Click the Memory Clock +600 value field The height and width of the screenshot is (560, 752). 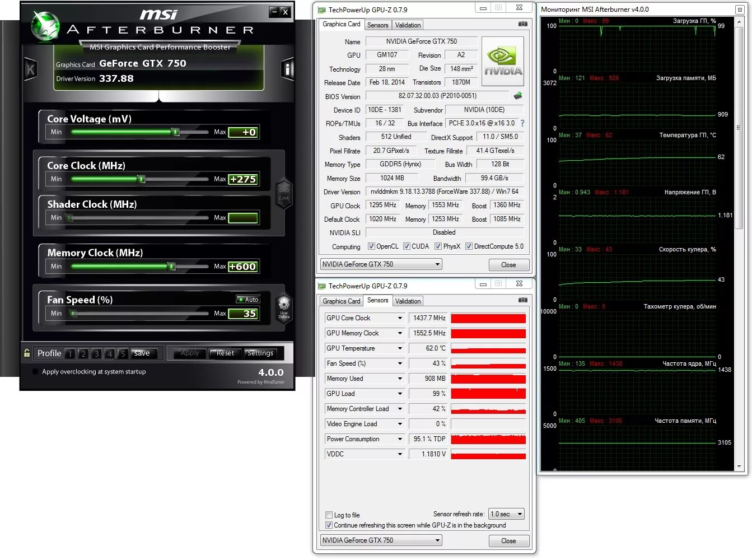click(x=243, y=267)
